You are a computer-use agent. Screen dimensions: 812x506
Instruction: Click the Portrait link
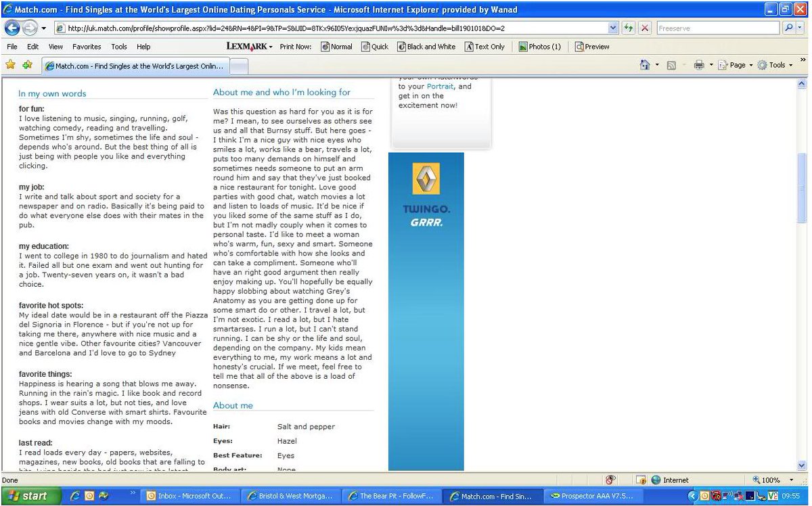pos(441,87)
